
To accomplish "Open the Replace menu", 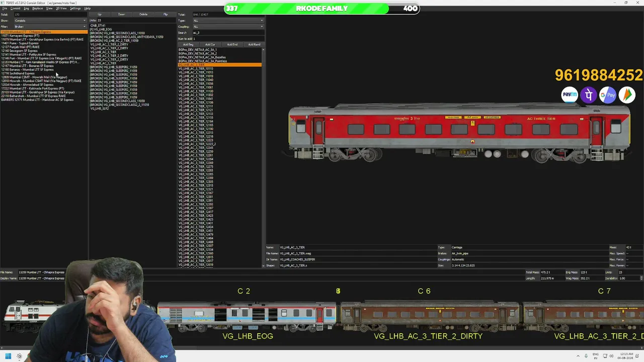I will pos(38,9).
